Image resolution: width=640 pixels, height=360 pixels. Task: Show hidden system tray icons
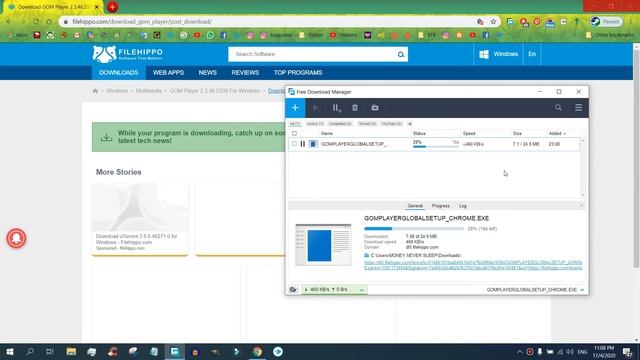(x=520, y=352)
